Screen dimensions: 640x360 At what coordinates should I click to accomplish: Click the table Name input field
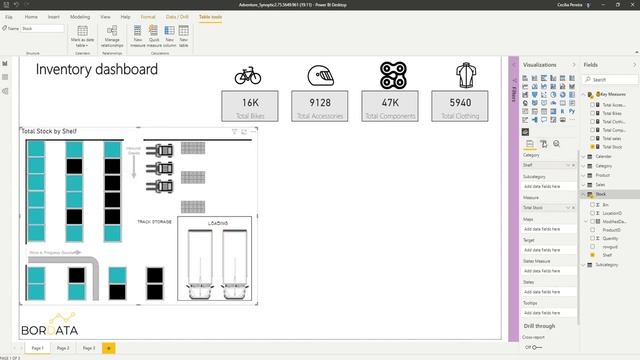[x=42, y=29]
